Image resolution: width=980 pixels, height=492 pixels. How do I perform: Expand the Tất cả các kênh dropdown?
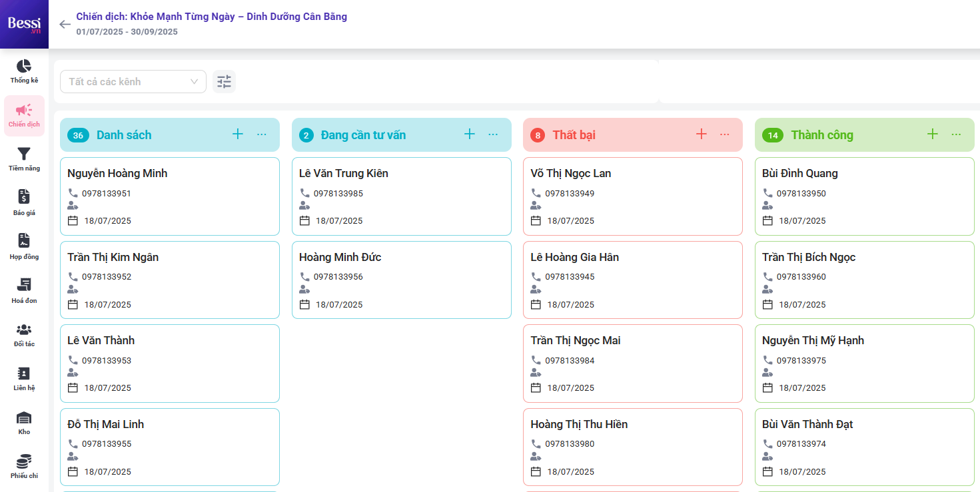click(133, 82)
